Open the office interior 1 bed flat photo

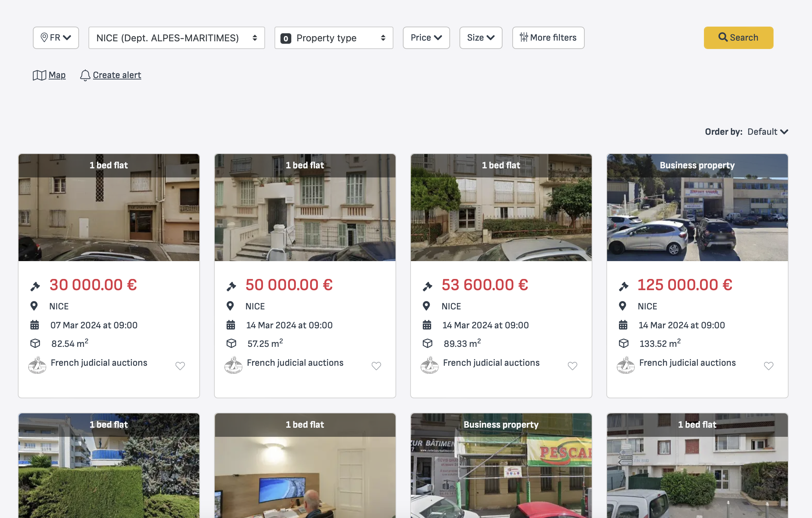[x=305, y=465]
